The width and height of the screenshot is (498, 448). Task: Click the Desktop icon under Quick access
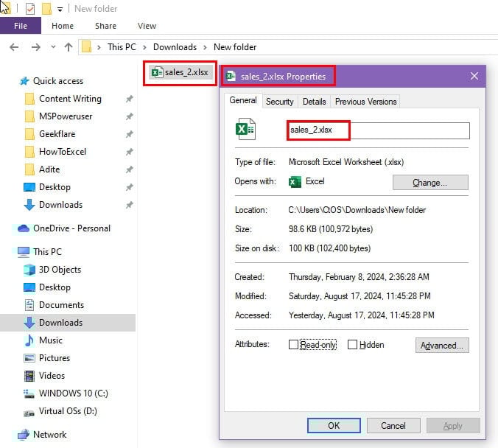29,187
